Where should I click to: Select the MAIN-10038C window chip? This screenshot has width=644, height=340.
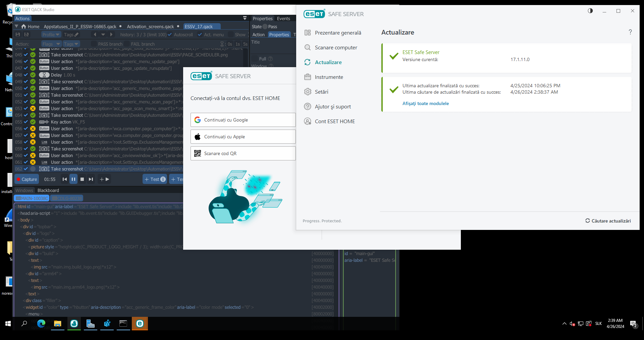pyautogui.click(x=32, y=198)
